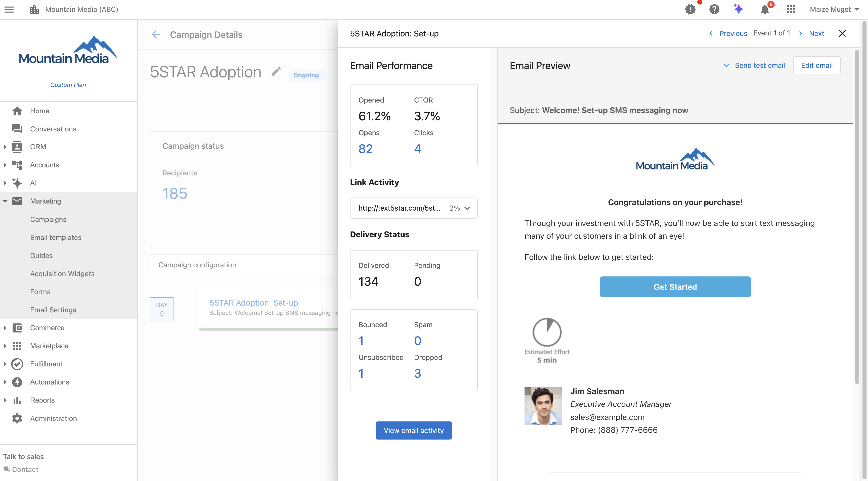868x481 pixels.
Task: Open Acquisition Widgets under Marketing
Action: (62, 273)
